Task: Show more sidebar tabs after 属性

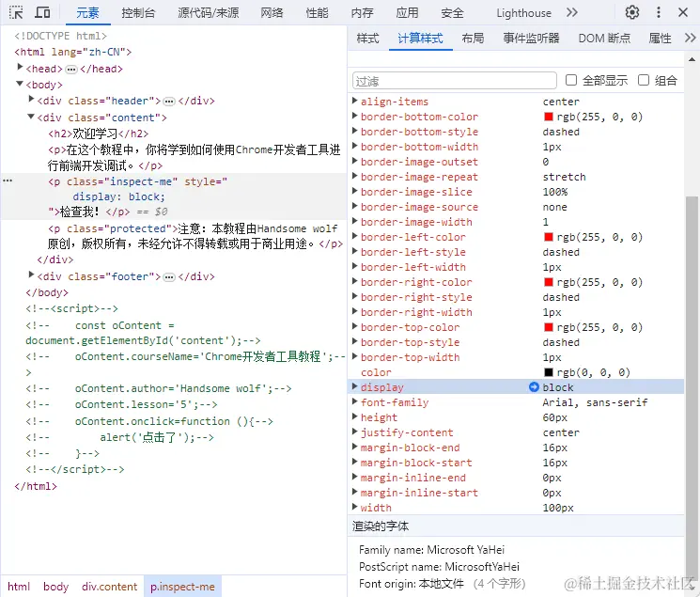Action: pyautogui.click(x=691, y=38)
